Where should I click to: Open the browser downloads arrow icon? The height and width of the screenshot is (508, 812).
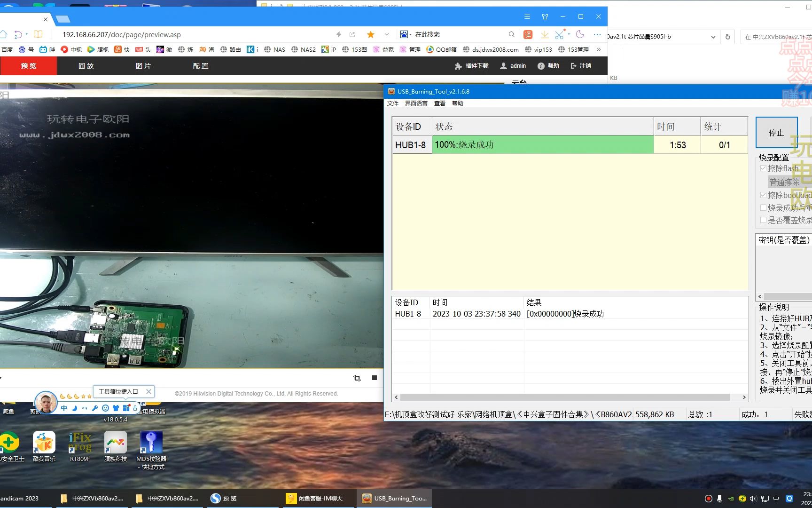pyautogui.click(x=545, y=34)
